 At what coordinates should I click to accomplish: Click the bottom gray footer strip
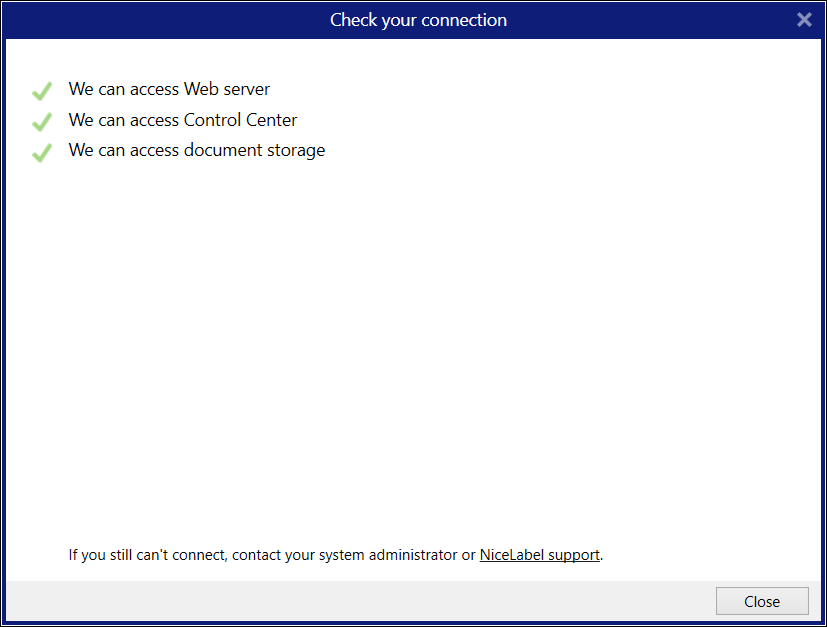pos(300,601)
